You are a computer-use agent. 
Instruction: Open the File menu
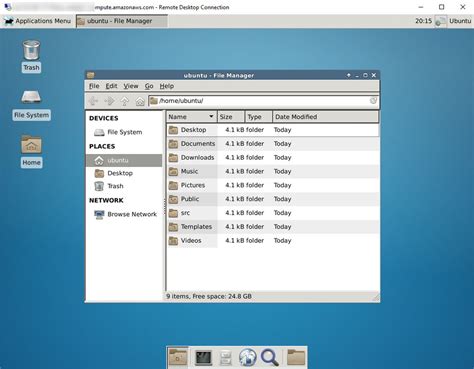tap(94, 86)
